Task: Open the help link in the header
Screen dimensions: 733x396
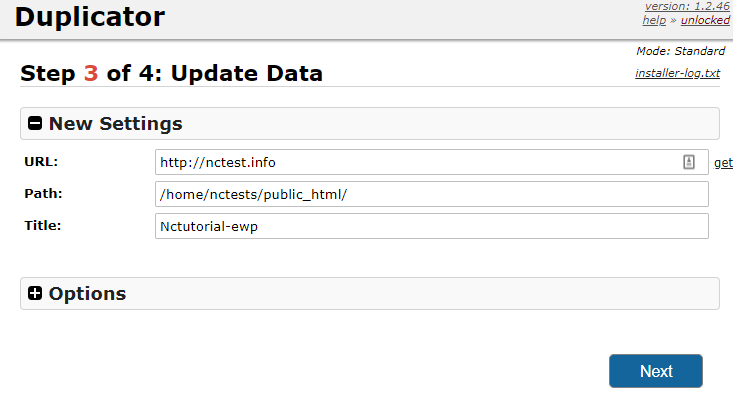Action: tap(654, 20)
